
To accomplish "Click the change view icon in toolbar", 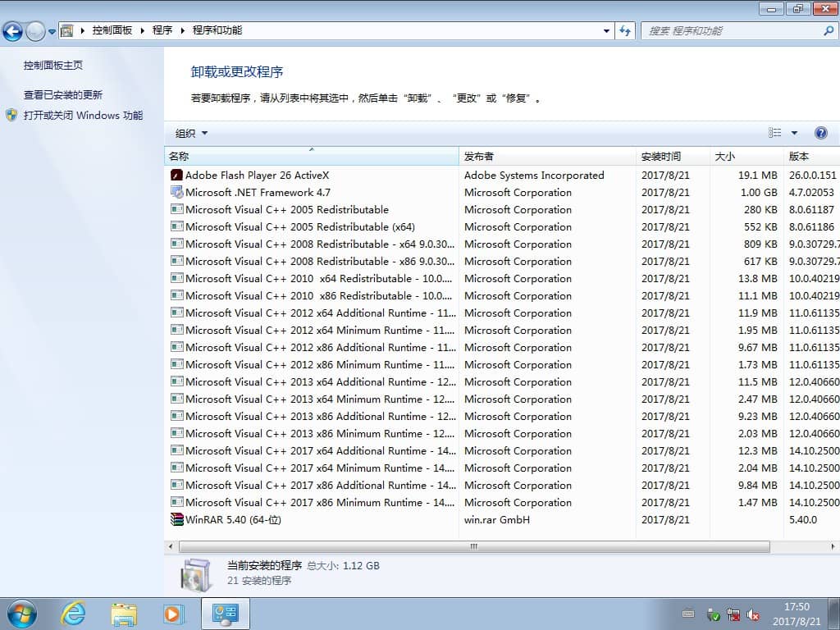I will (x=774, y=133).
